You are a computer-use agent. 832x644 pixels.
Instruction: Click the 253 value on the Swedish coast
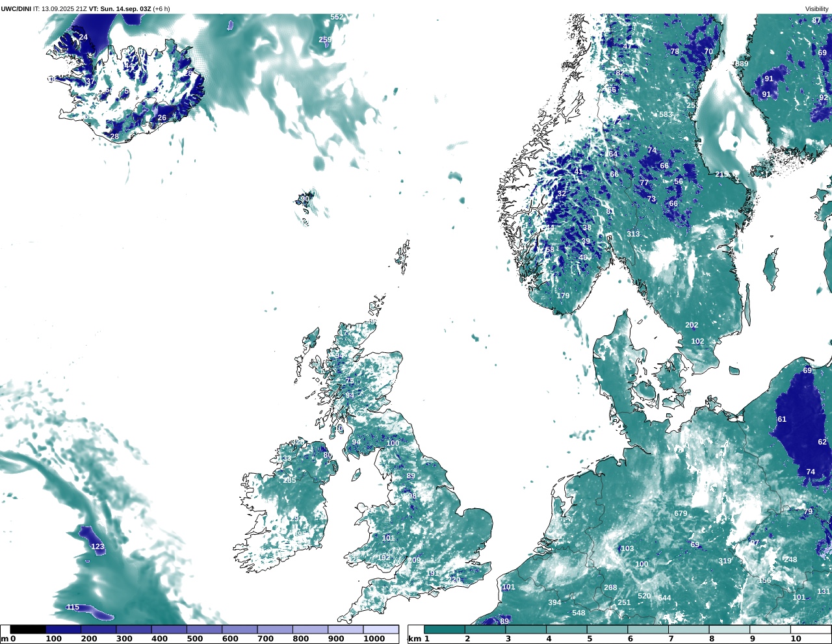694,105
